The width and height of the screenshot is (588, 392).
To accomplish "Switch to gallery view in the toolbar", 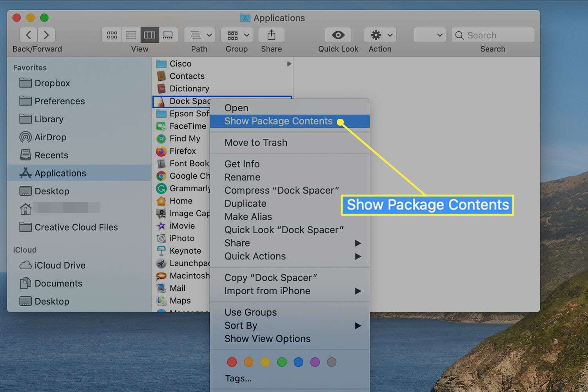I will [x=168, y=35].
